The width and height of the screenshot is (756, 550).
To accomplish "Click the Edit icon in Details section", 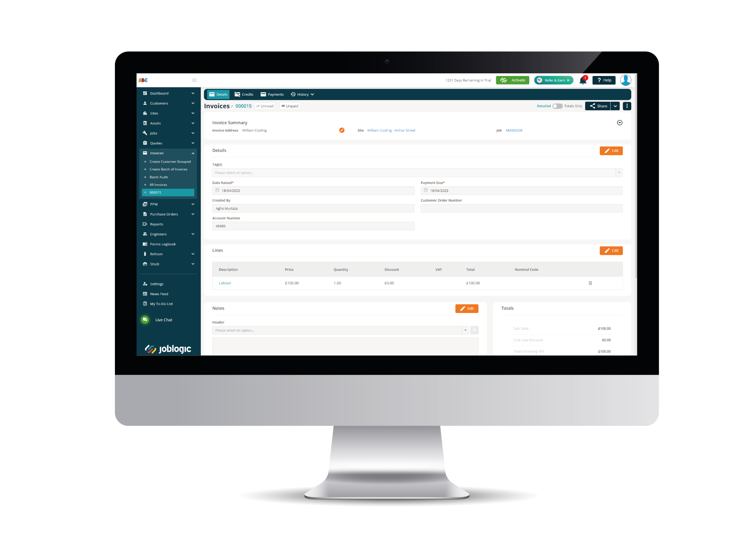I will pos(611,151).
